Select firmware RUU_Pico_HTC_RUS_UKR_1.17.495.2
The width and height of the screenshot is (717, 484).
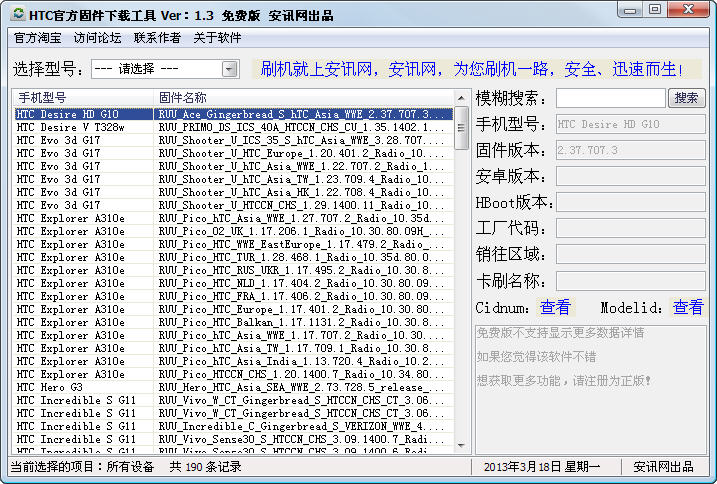point(234,270)
